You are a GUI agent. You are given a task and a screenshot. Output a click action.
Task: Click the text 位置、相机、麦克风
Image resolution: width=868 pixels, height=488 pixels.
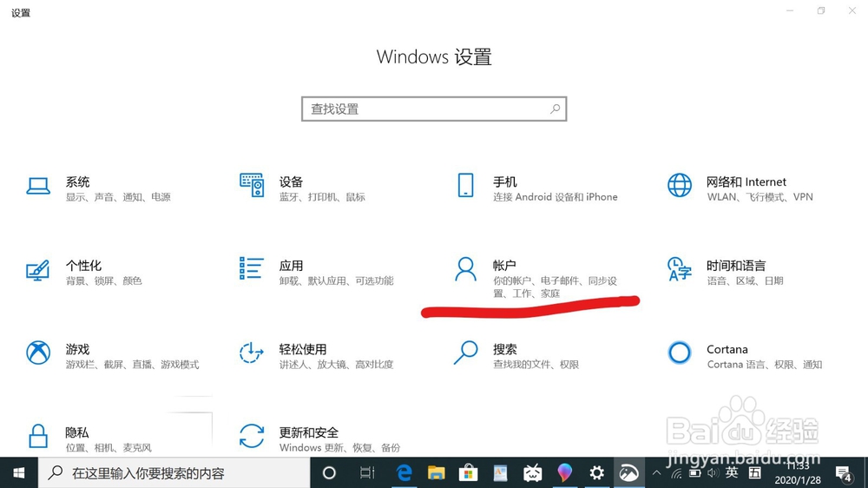pos(108,447)
